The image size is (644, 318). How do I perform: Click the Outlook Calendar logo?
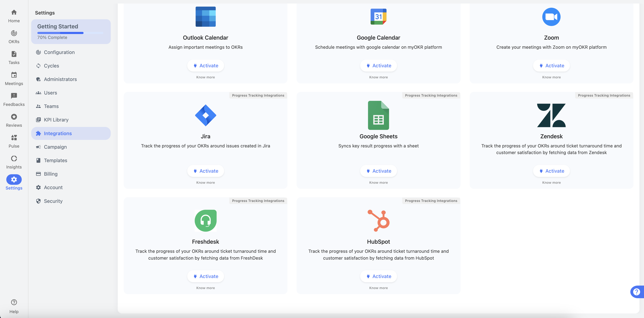coord(205,16)
